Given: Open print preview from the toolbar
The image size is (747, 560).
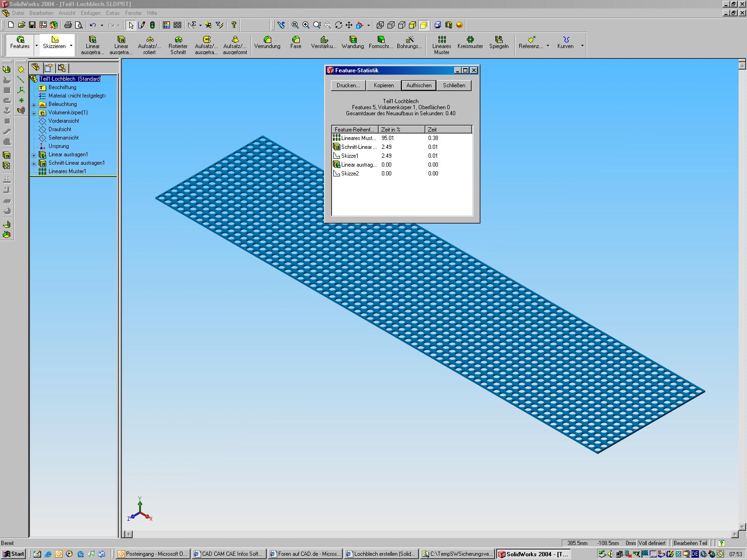Looking at the screenshot, I should point(79,25).
